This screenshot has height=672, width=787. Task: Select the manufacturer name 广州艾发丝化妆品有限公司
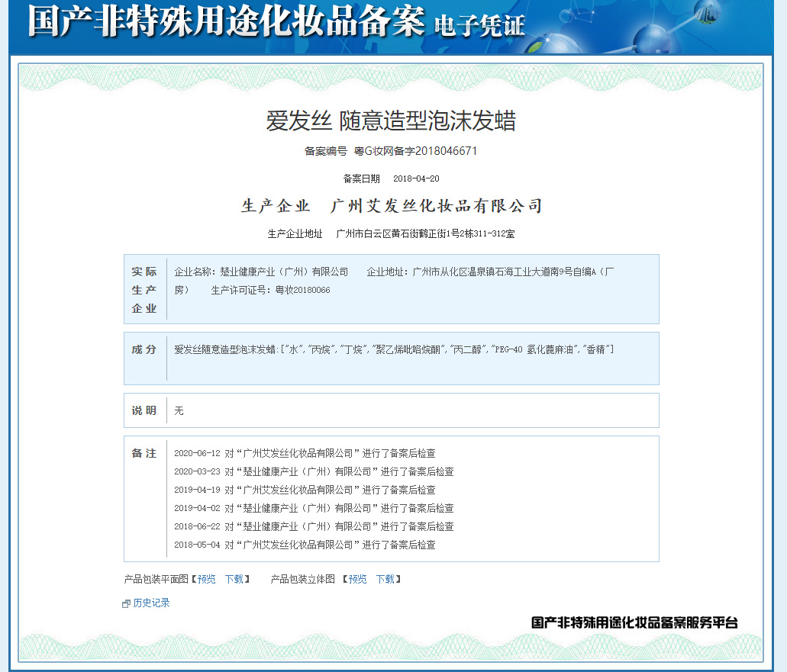[x=436, y=206]
